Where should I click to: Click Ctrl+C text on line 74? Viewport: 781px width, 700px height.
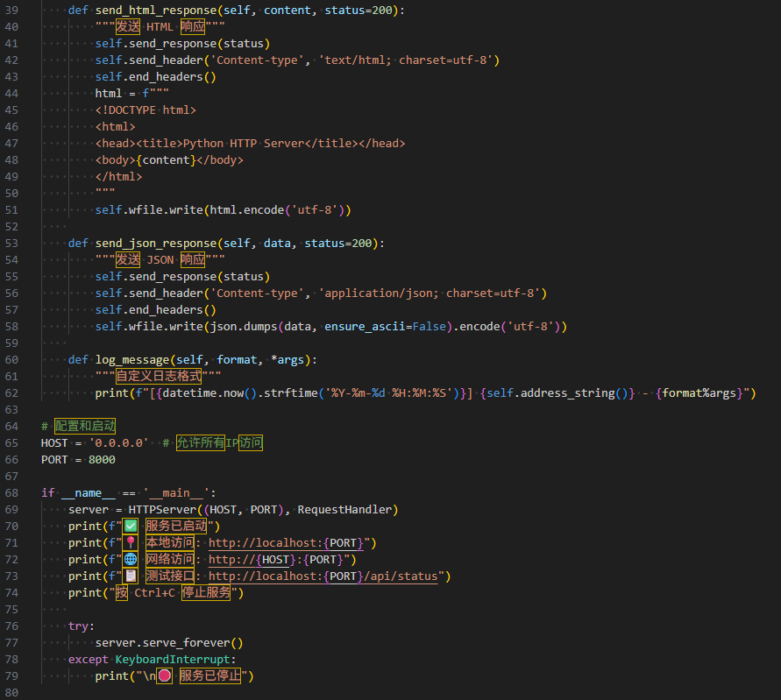click(155, 593)
